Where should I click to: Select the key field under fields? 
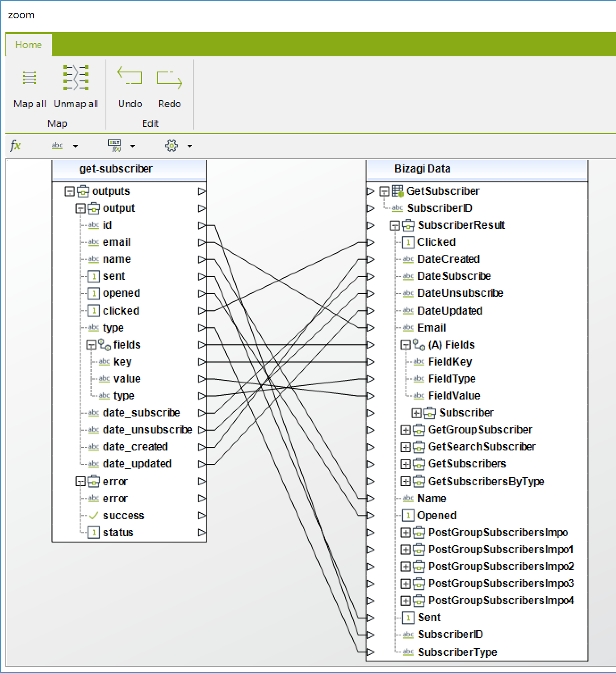pos(122,362)
